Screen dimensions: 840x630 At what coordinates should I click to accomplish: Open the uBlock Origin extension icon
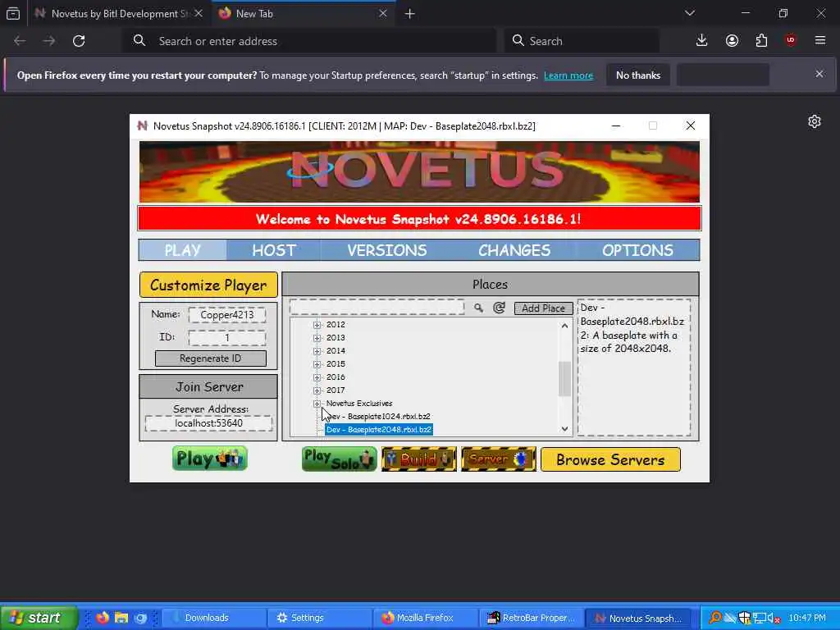[791, 41]
